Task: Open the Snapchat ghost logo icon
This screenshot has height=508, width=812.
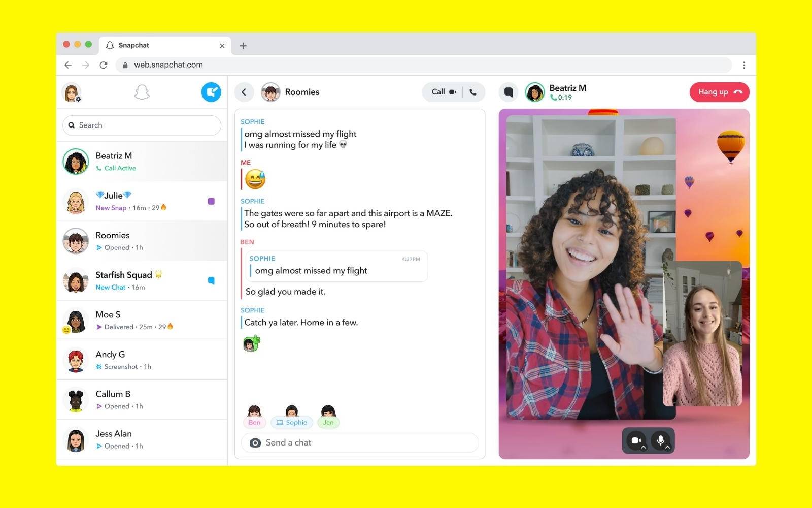Action: [x=142, y=92]
